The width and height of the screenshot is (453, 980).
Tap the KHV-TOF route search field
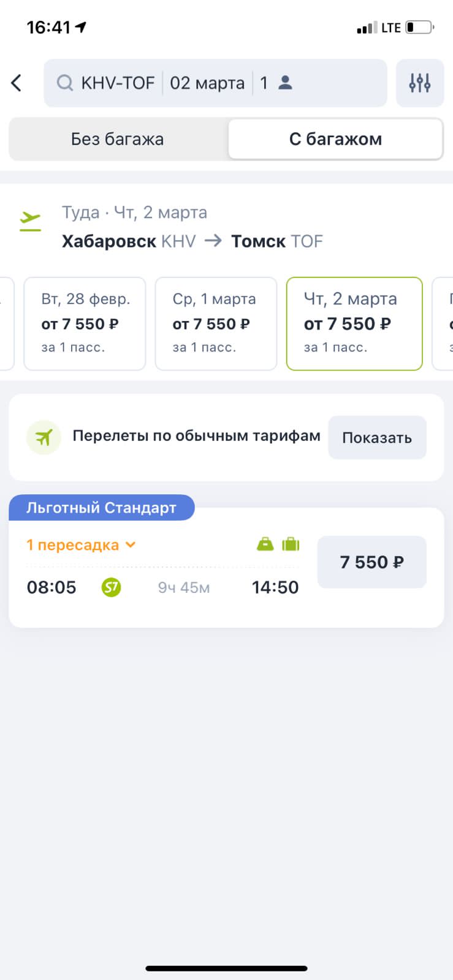point(118,83)
